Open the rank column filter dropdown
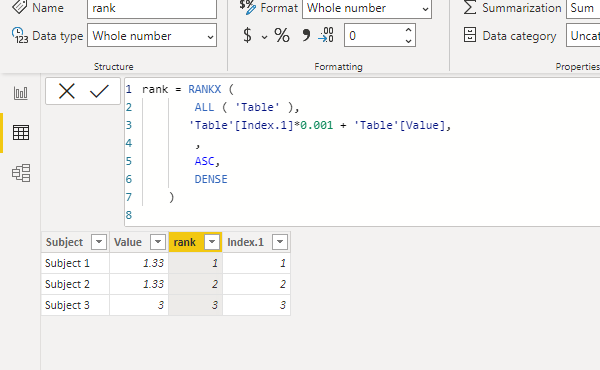 (x=212, y=242)
